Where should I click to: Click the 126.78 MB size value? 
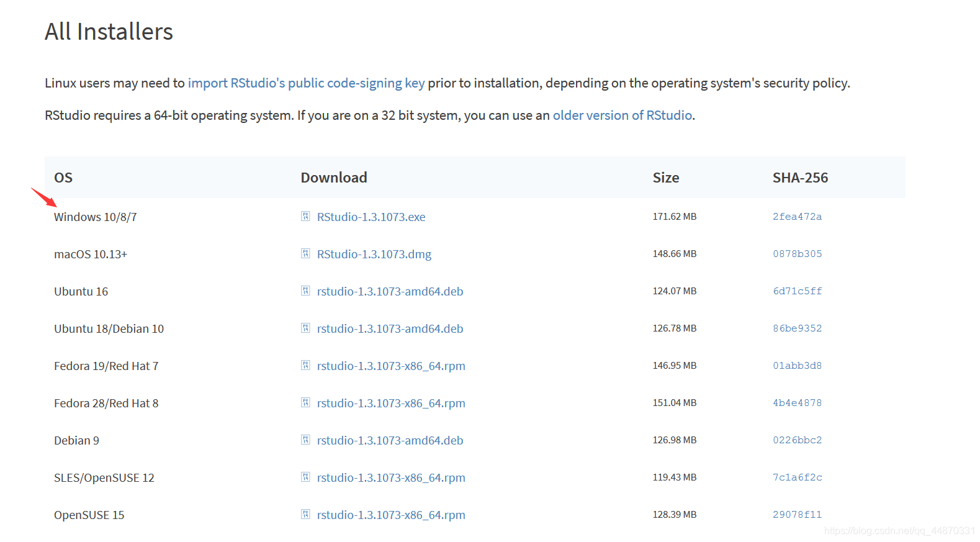675,328
